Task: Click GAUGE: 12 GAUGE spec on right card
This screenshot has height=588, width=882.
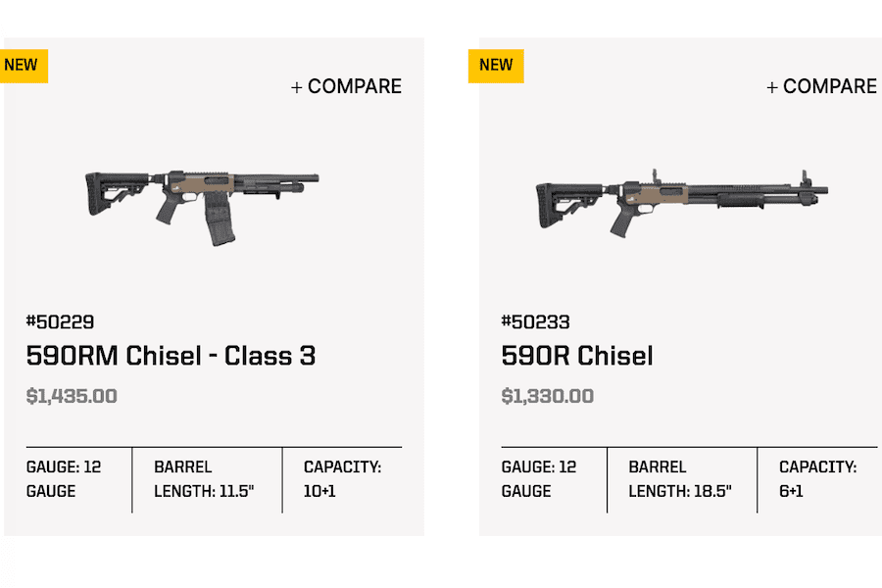Action: click(540, 479)
